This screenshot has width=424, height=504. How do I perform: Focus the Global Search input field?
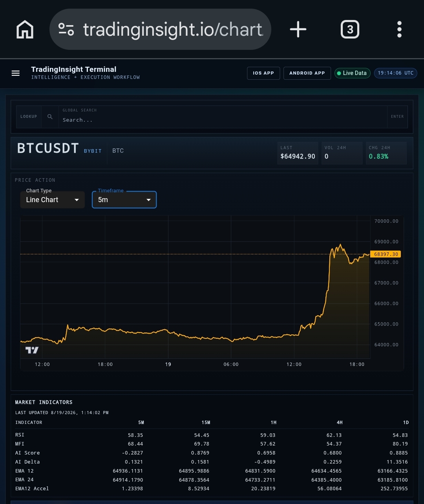(223, 117)
